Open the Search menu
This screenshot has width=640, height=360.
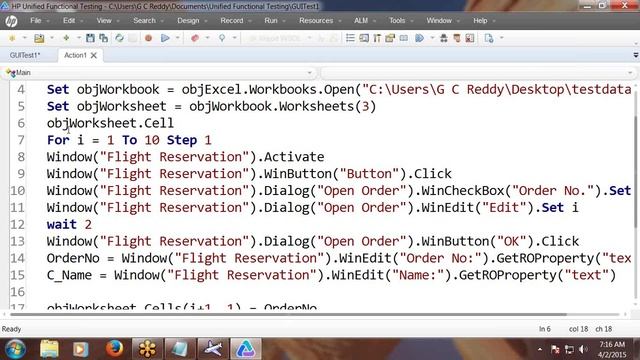144,20
